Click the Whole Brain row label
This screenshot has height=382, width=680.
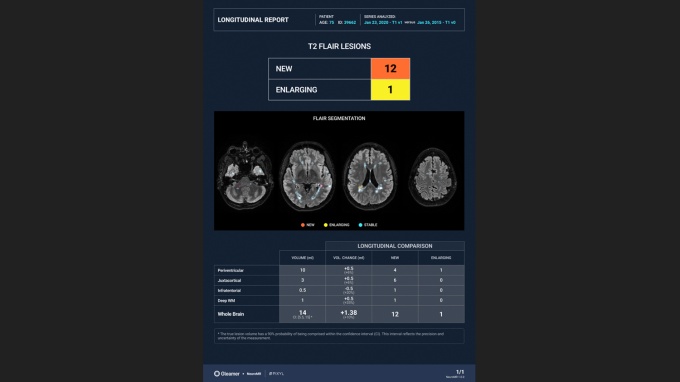[x=231, y=314]
